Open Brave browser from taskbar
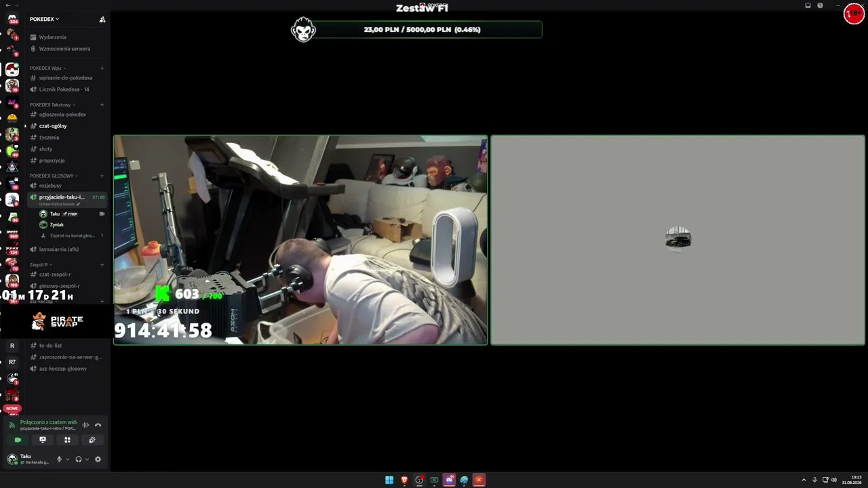868x488 pixels. point(404,481)
